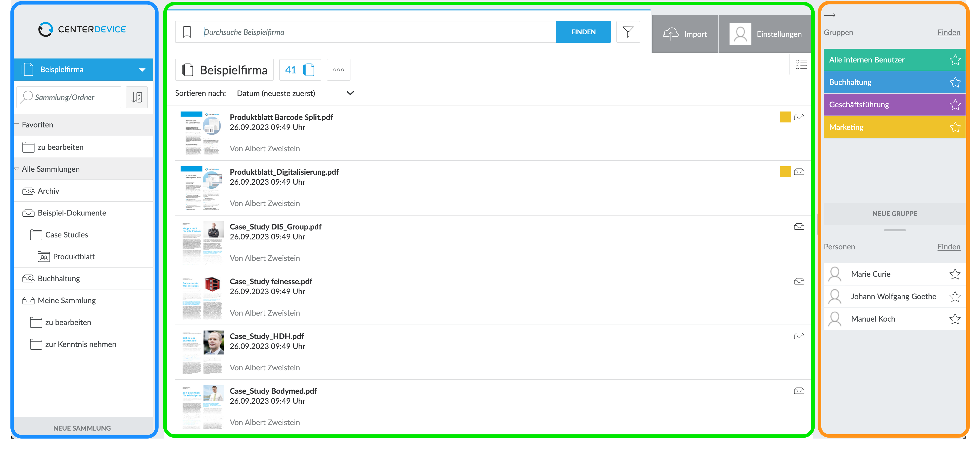980x449 pixels.
Task: Toggle favorite star for Marie Curie
Action: [955, 274]
